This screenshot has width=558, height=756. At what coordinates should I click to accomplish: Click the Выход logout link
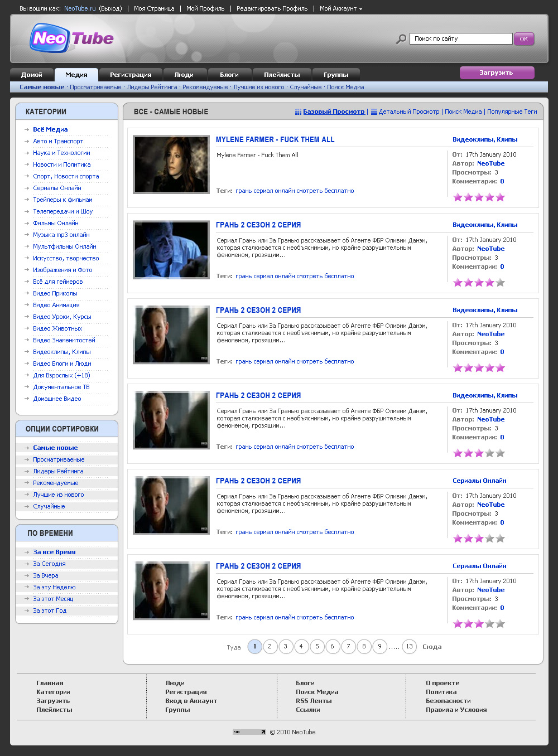pyautogui.click(x=110, y=8)
